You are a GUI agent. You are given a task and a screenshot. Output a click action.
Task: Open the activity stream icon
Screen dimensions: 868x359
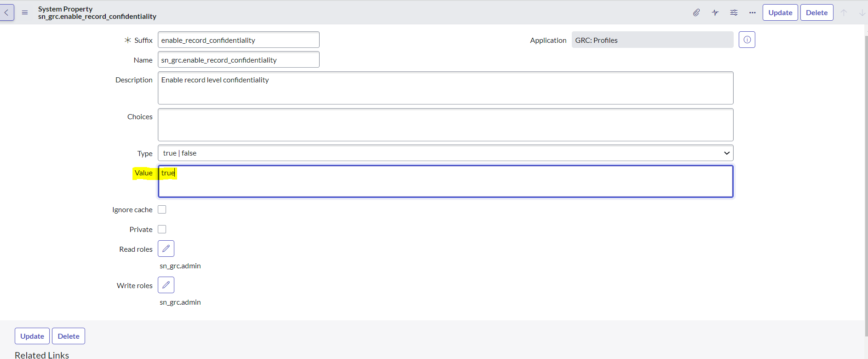point(715,12)
